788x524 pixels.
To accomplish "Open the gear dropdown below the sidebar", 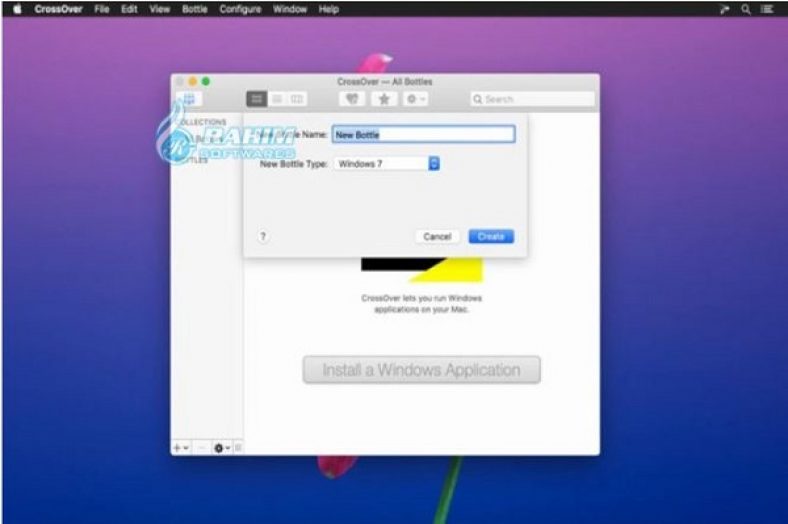I will [x=222, y=448].
